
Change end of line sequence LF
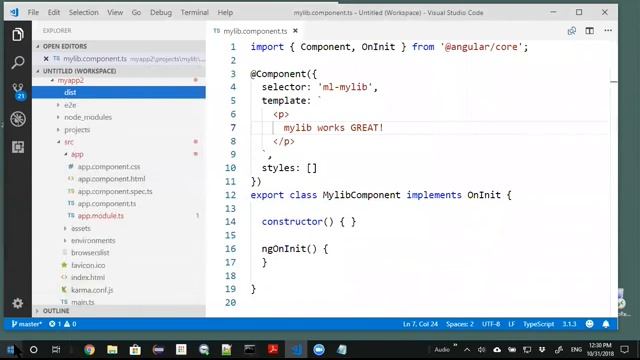[511, 324]
